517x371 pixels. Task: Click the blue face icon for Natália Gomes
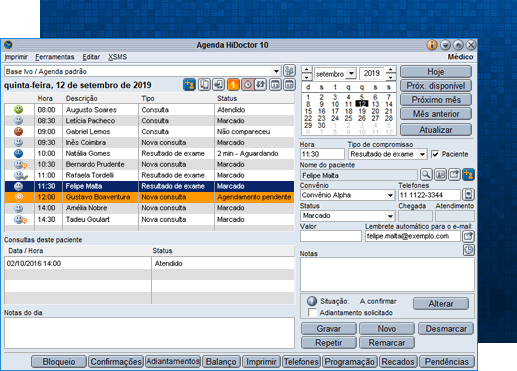click(19, 153)
